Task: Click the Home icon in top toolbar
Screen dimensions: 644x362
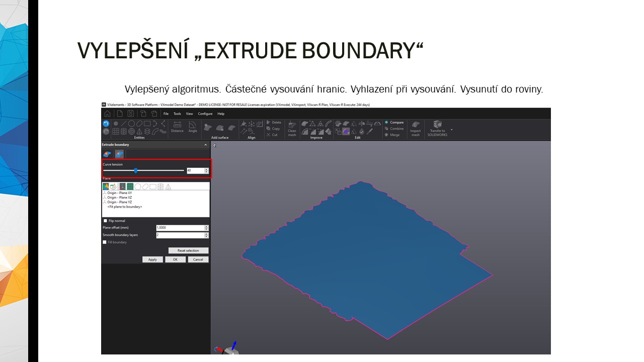Action: pos(107,114)
